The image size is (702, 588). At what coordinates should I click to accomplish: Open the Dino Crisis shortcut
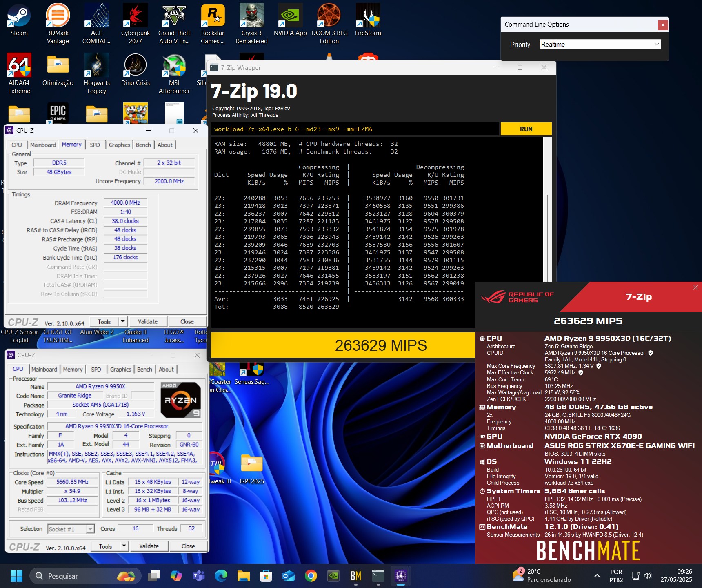coord(135,69)
